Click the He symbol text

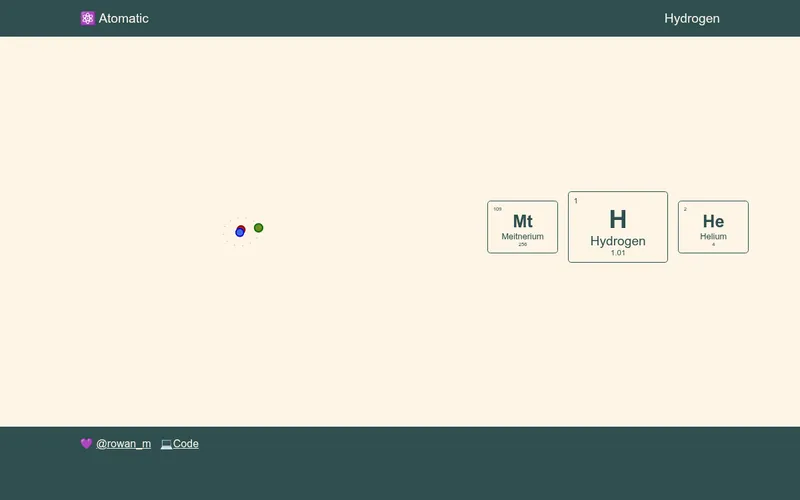(x=713, y=221)
